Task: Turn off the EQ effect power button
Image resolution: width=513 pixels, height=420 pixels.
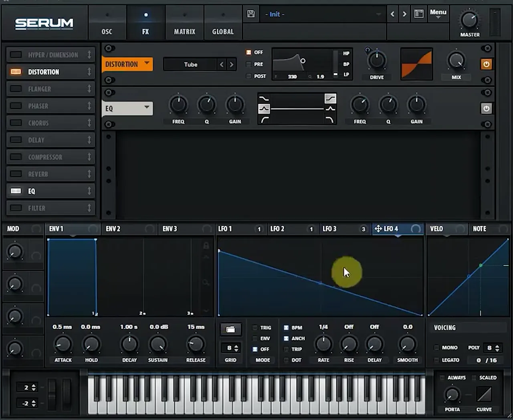Action: click(x=486, y=108)
